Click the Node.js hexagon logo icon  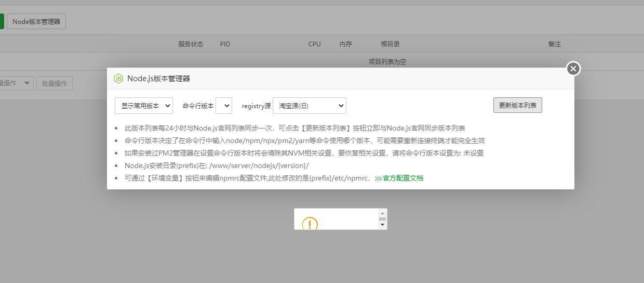point(118,79)
